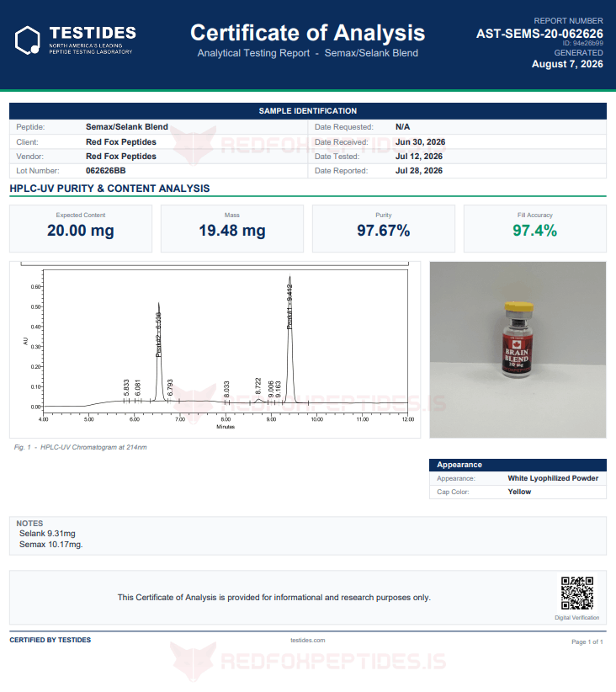Open the Brain Blend vial photo

coord(518,349)
